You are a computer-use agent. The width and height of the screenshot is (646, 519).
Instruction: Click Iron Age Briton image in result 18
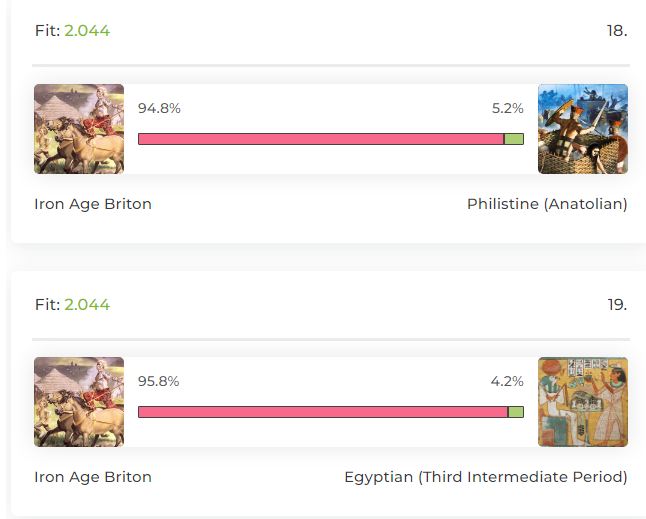[79, 129]
